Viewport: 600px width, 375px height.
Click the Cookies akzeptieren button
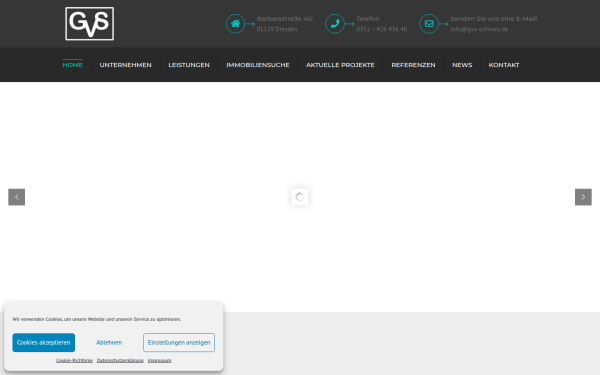tap(44, 342)
